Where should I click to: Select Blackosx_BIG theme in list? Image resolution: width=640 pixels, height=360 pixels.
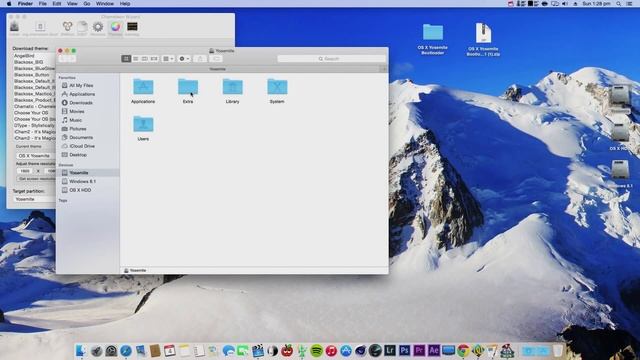34,62
